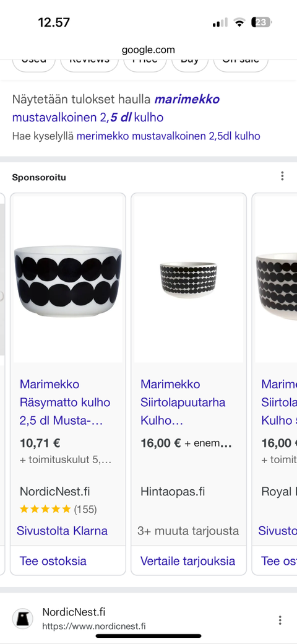Open corrected query marimekko mustavalkoinen 2,5 dl kulho
The image size is (297, 644).
(116, 108)
